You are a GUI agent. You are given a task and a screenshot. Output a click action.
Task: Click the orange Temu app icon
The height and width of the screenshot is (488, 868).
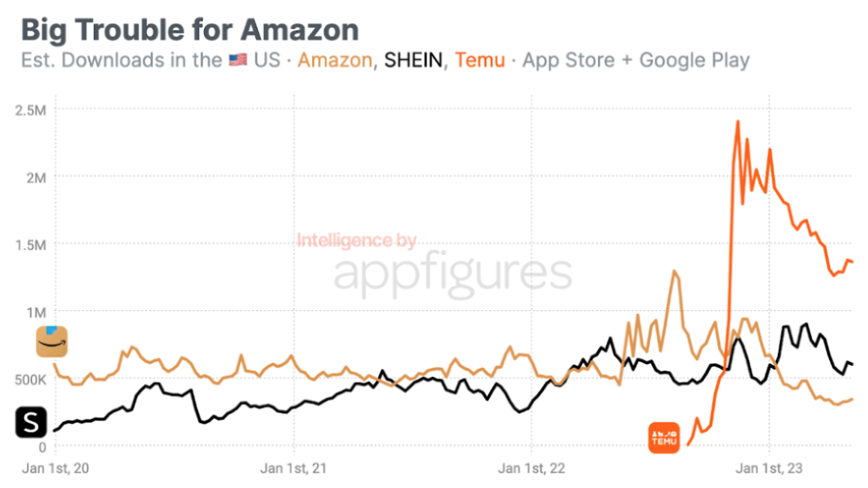664,437
